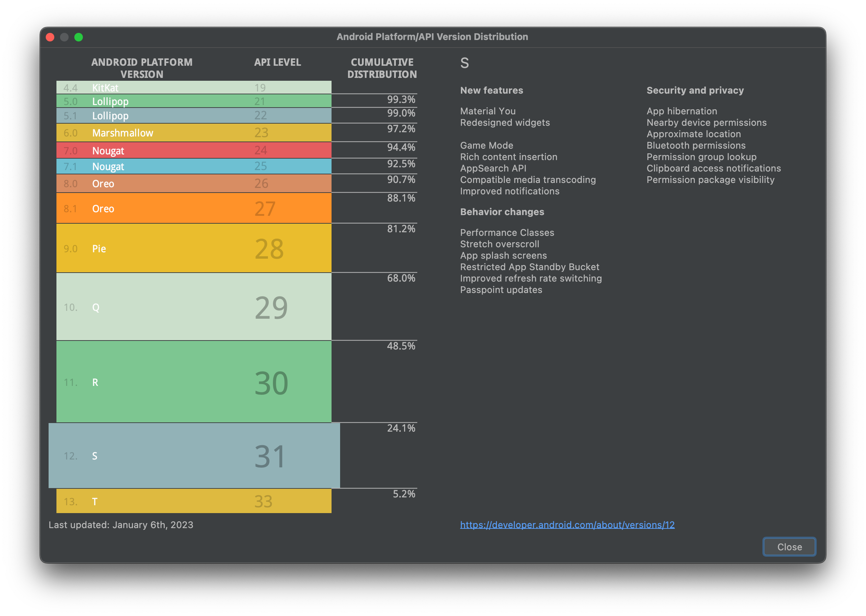The image size is (866, 616).
Task: Click the S heading in the details panel
Action: 464,63
